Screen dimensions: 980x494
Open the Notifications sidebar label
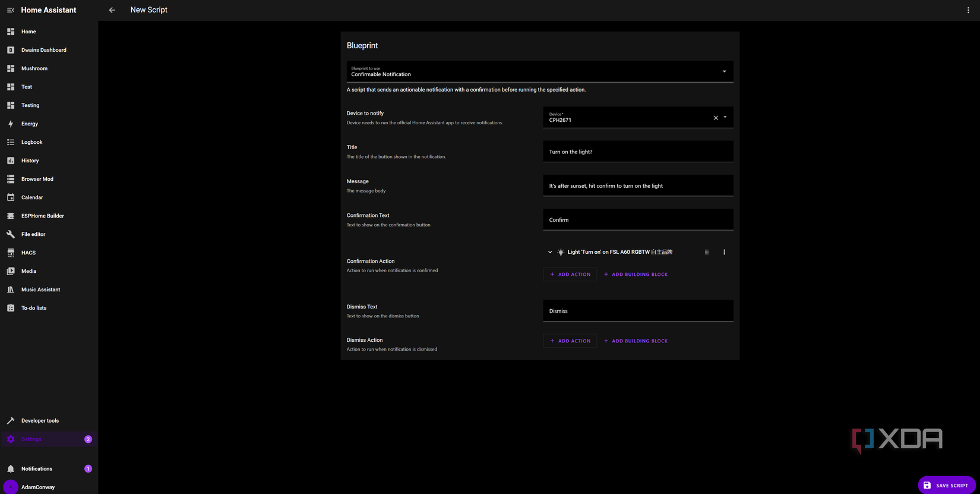(37, 469)
